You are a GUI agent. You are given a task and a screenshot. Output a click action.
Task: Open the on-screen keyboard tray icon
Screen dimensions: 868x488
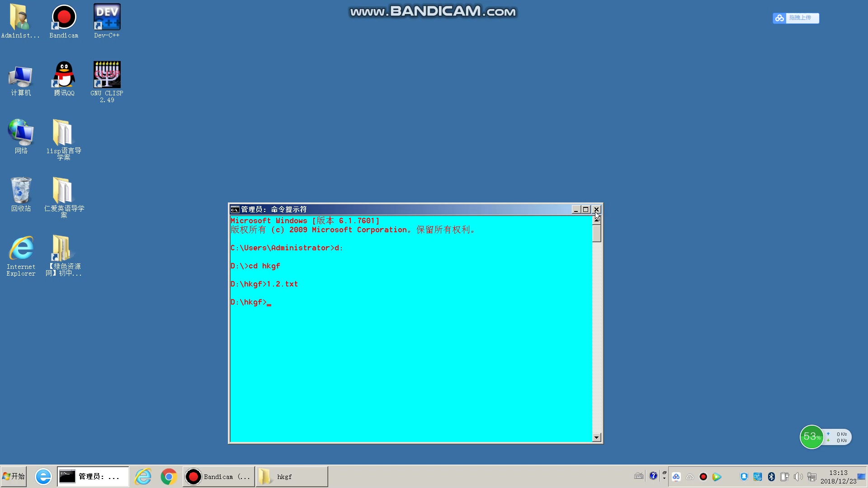(639, 476)
